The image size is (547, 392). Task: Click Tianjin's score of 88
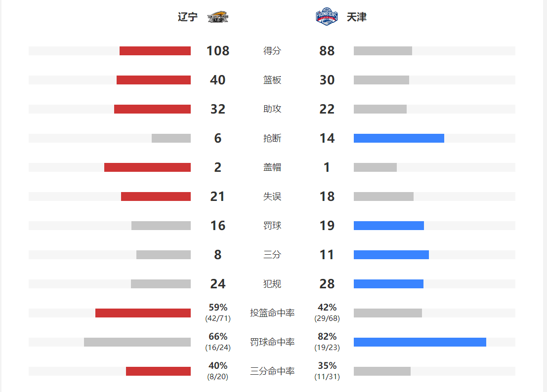(x=327, y=51)
